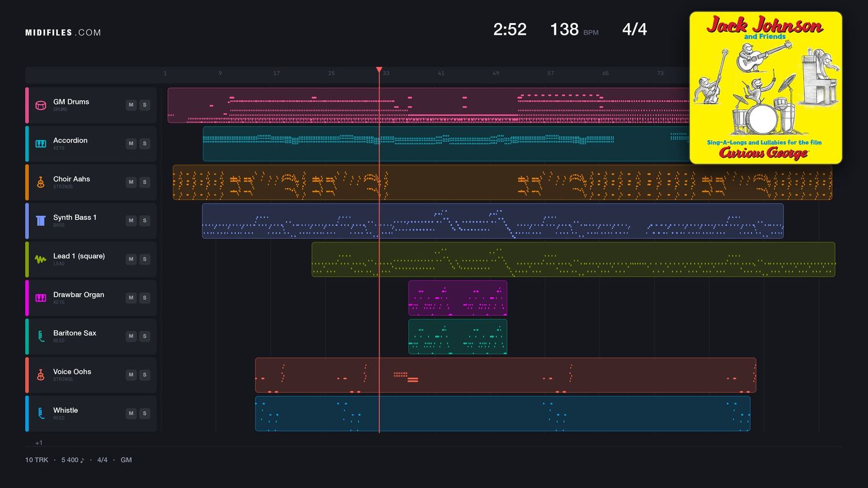868x488 pixels.
Task: Jump to bar 41 on the ruler
Action: (x=441, y=73)
